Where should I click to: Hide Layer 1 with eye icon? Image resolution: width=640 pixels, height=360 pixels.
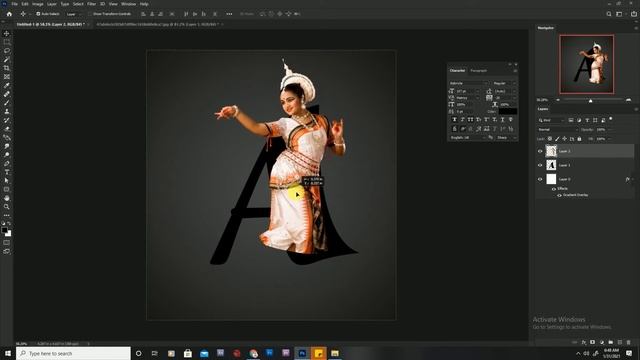(540, 165)
